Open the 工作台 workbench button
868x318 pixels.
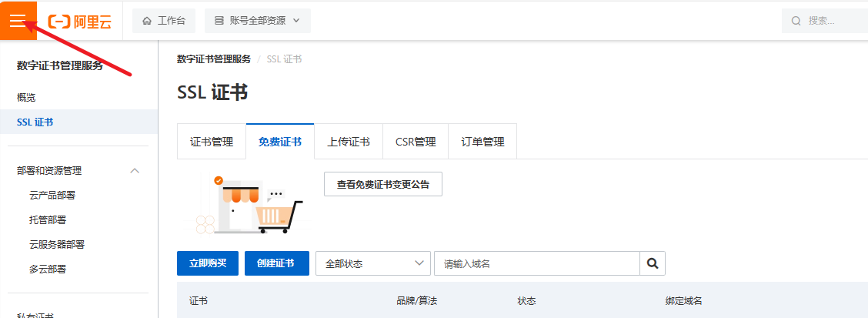pyautogui.click(x=163, y=21)
